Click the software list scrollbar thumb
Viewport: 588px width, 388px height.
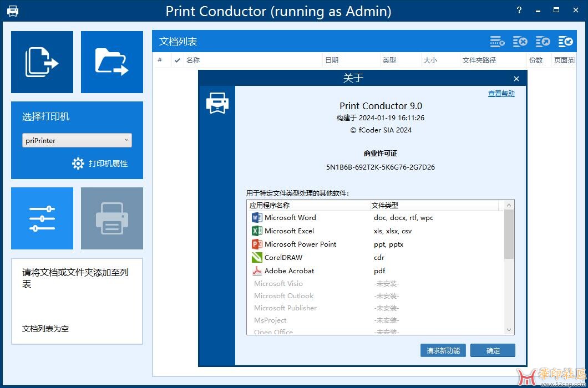point(509,234)
